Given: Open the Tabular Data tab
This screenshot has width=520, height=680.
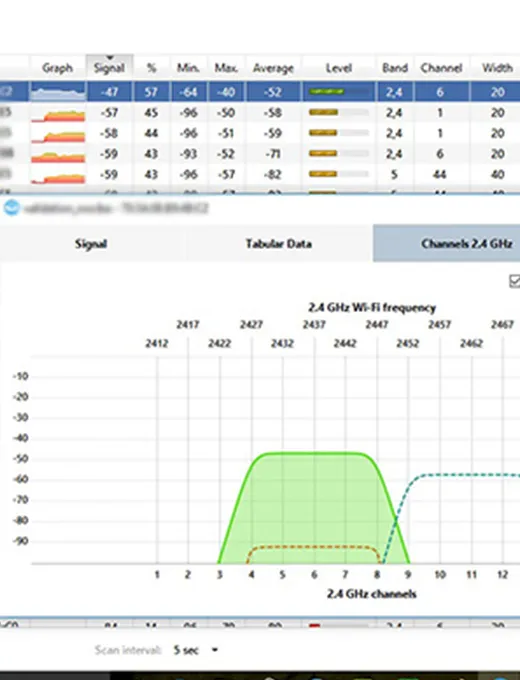Looking at the screenshot, I should point(279,243).
